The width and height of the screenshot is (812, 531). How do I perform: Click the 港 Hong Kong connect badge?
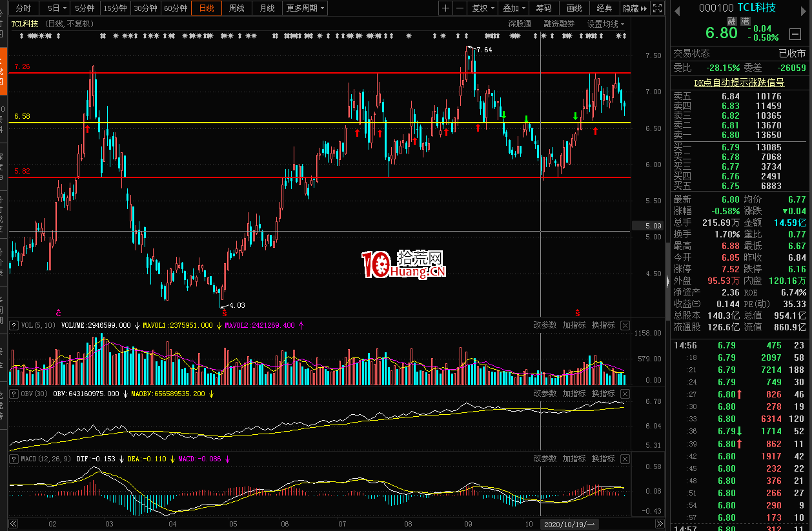(x=745, y=21)
